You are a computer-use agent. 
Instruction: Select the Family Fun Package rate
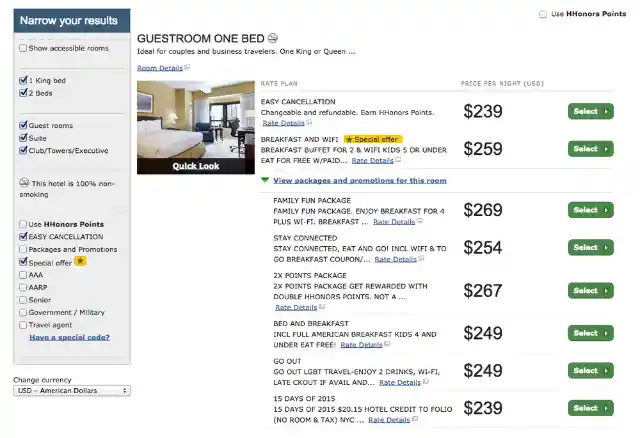point(590,210)
